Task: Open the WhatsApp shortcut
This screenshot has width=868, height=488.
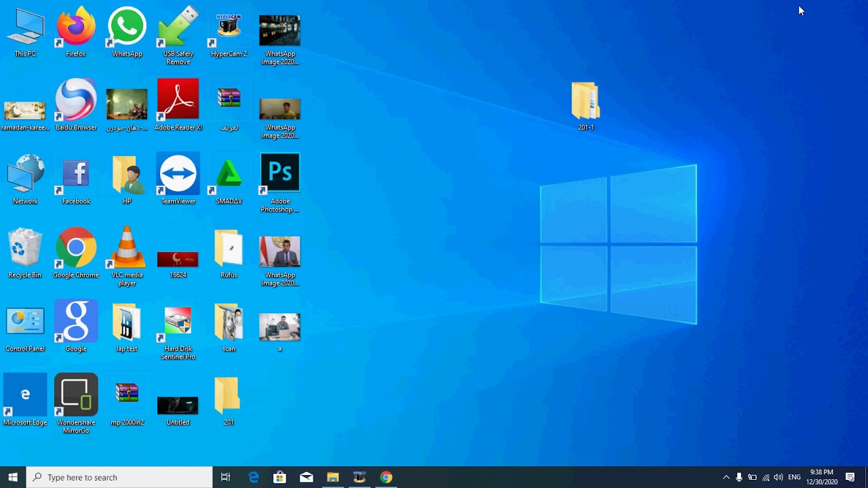Action: coord(127,33)
